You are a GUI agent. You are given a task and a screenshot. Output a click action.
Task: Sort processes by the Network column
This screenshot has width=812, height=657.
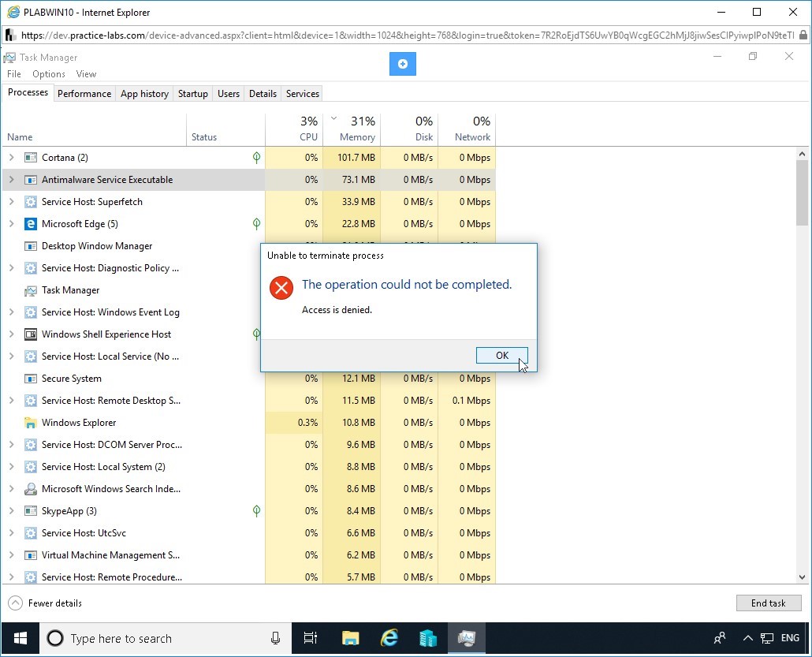(467, 129)
